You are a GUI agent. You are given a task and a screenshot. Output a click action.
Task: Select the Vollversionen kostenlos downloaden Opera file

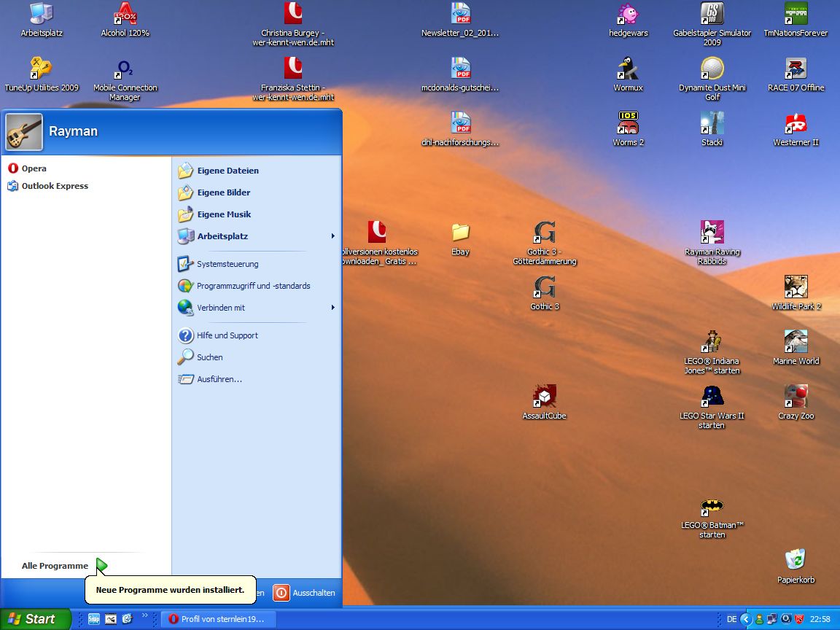[x=378, y=244]
